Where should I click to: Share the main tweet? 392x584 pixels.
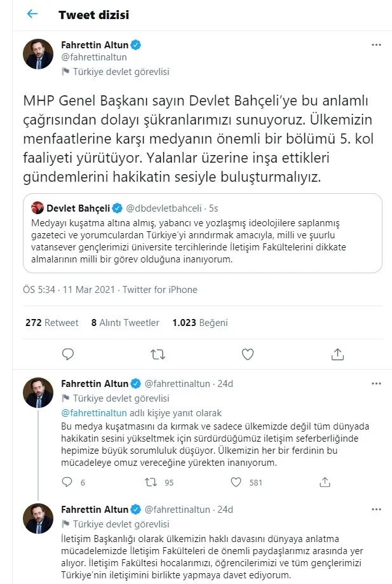coord(337,354)
